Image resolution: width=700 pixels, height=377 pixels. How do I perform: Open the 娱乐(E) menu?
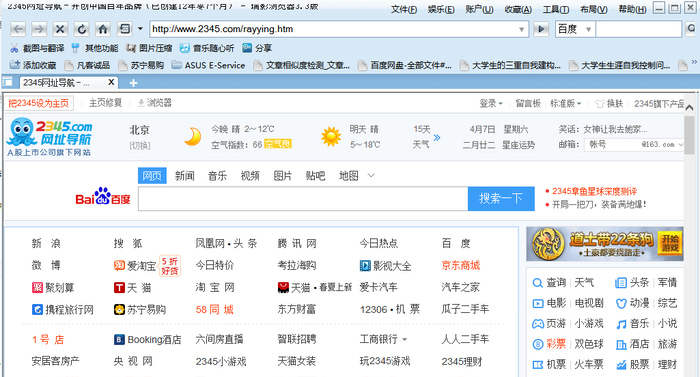[x=441, y=9]
